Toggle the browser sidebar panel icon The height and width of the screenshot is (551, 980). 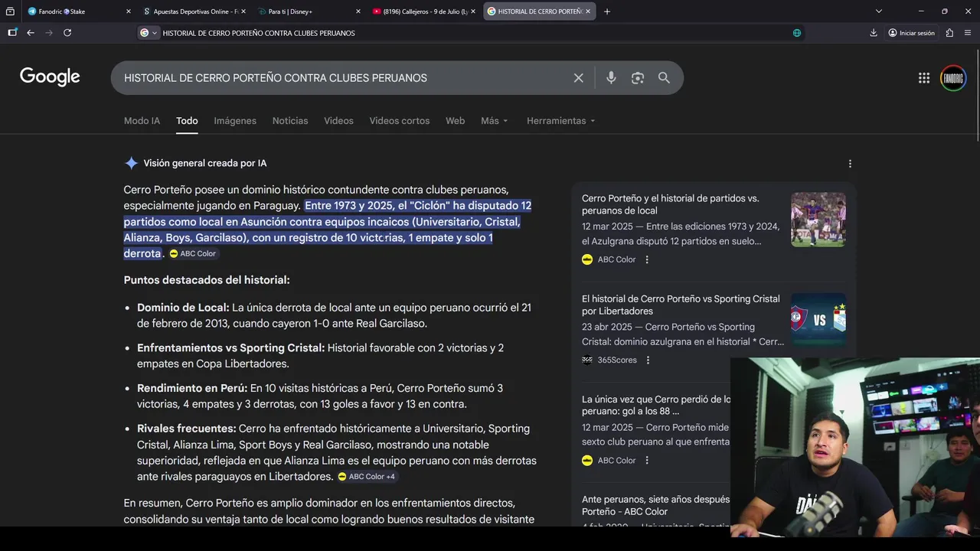(12, 33)
